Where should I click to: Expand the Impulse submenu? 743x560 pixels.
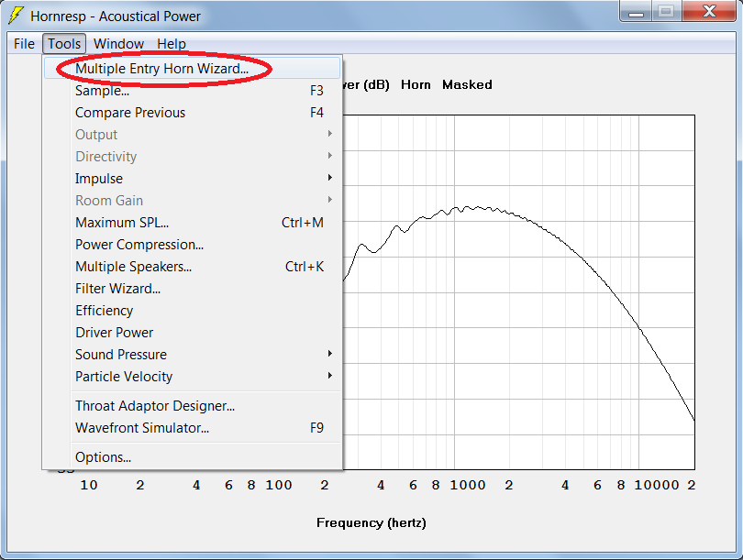(x=192, y=179)
